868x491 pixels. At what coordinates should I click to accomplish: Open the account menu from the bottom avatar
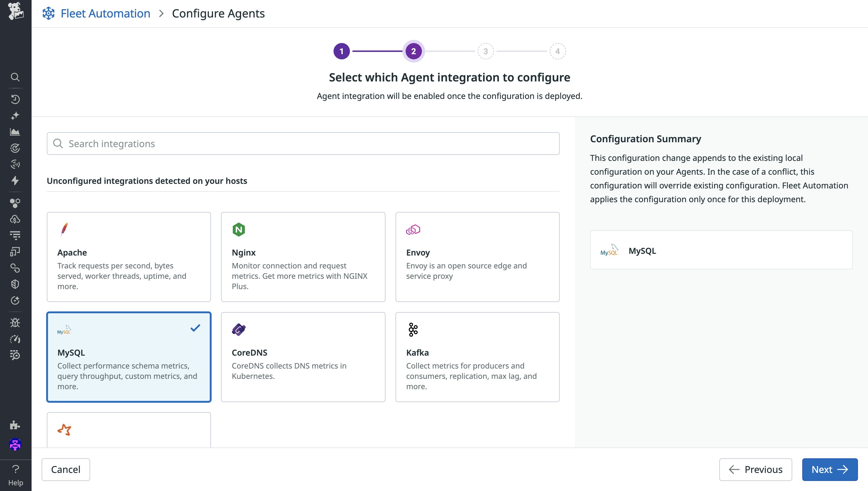(15, 445)
